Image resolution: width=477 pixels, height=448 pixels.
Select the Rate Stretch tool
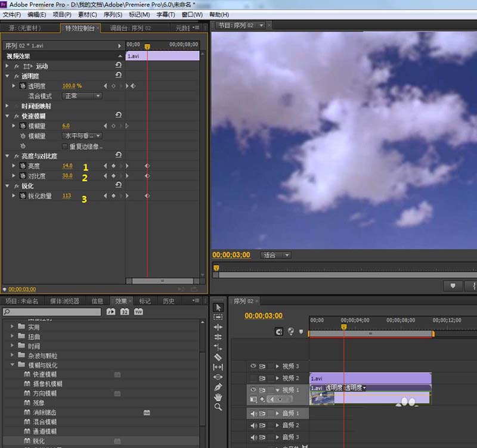point(218,347)
